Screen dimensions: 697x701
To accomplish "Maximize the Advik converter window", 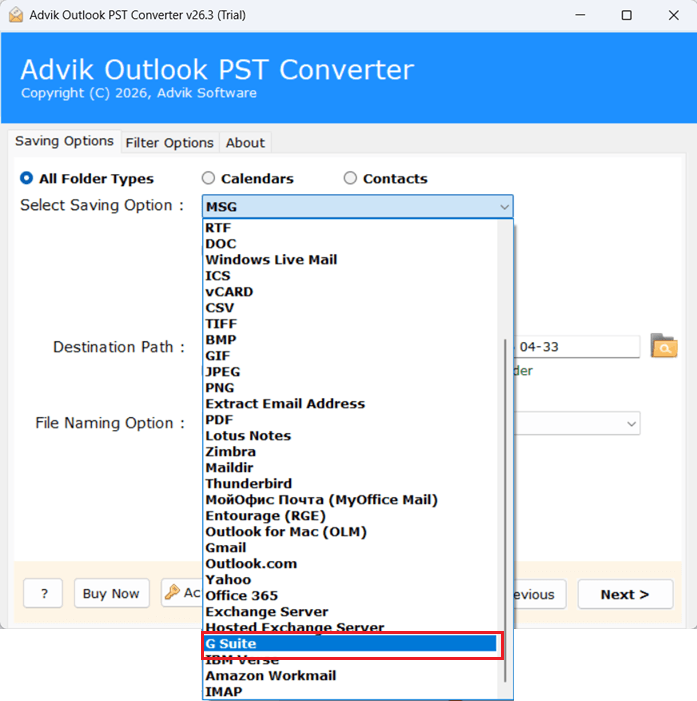I will coord(627,15).
